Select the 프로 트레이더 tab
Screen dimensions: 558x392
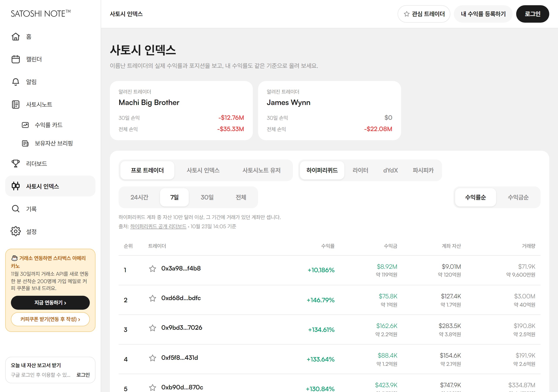(147, 170)
